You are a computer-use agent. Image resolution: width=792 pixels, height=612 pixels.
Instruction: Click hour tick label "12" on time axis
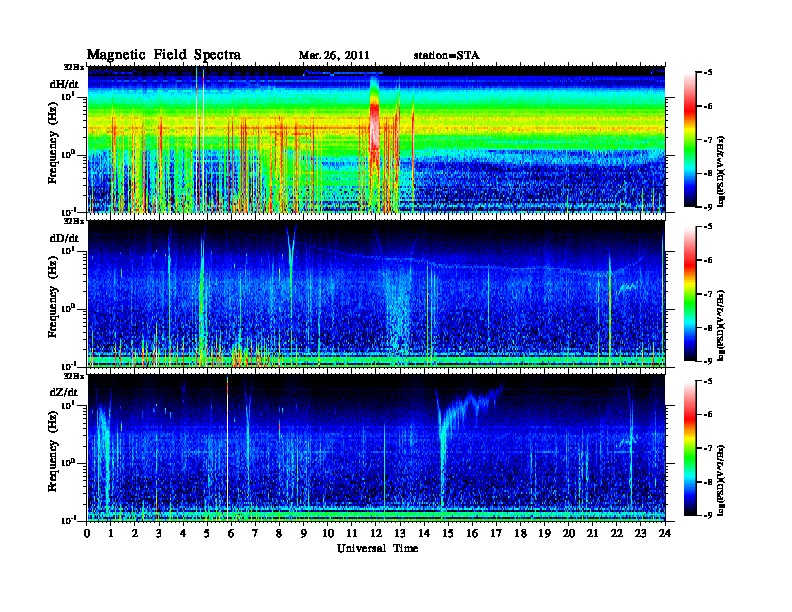click(x=376, y=534)
